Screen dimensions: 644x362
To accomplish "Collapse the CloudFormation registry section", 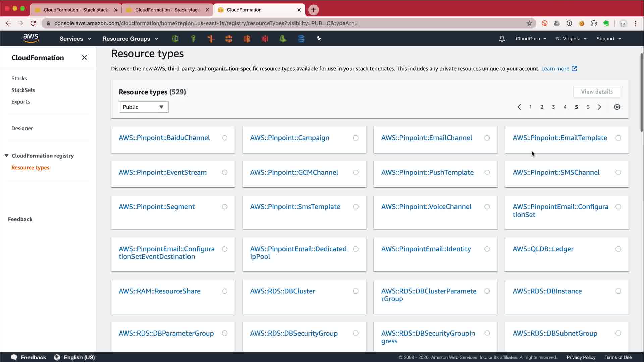I will point(6,156).
